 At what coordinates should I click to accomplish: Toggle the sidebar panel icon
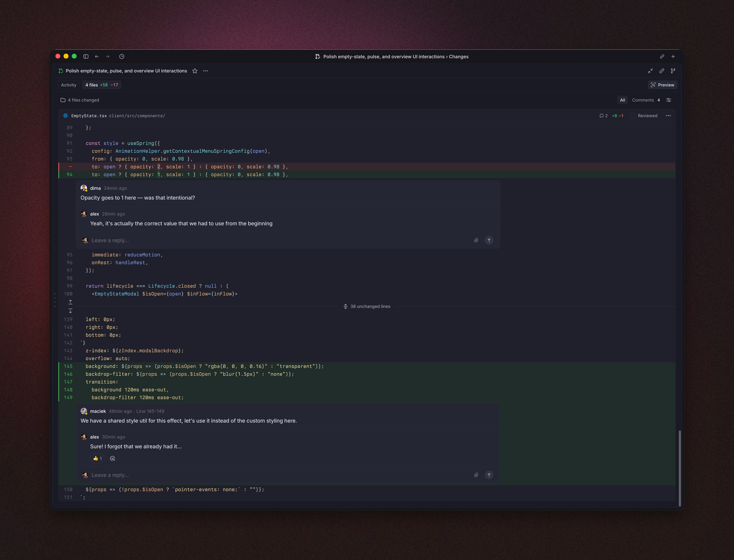[x=86, y=56]
